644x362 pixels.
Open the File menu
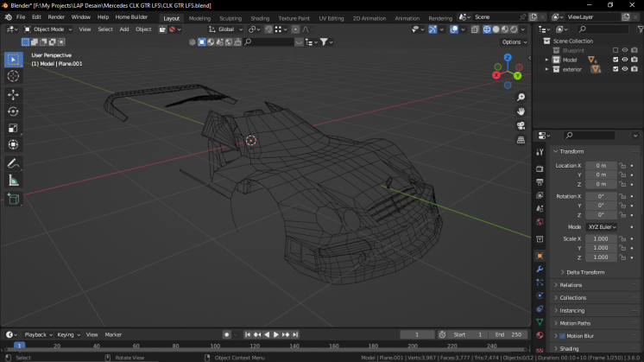click(21, 16)
